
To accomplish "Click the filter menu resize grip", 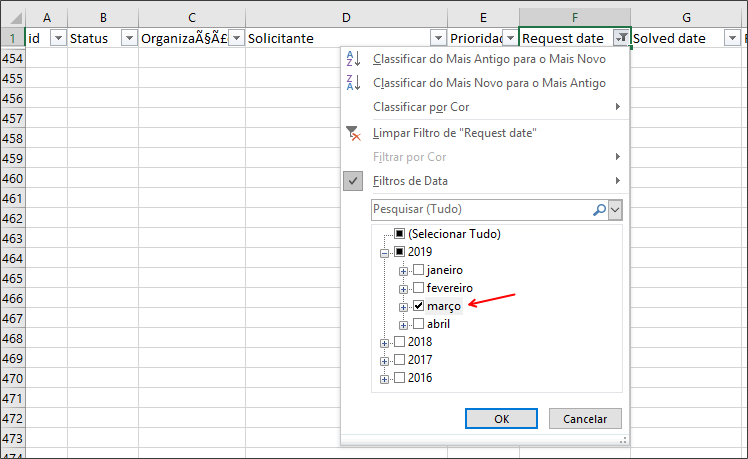I will point(623,440).
